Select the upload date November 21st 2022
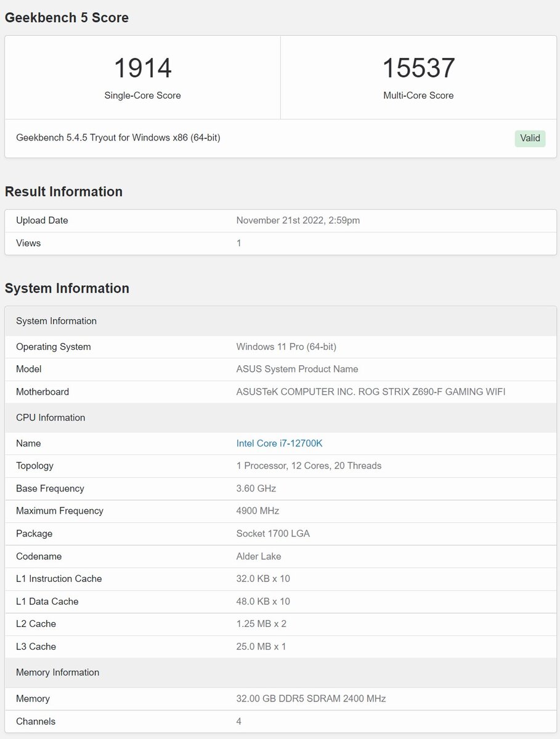The image size is (560, 739). [x=298, y=220]
